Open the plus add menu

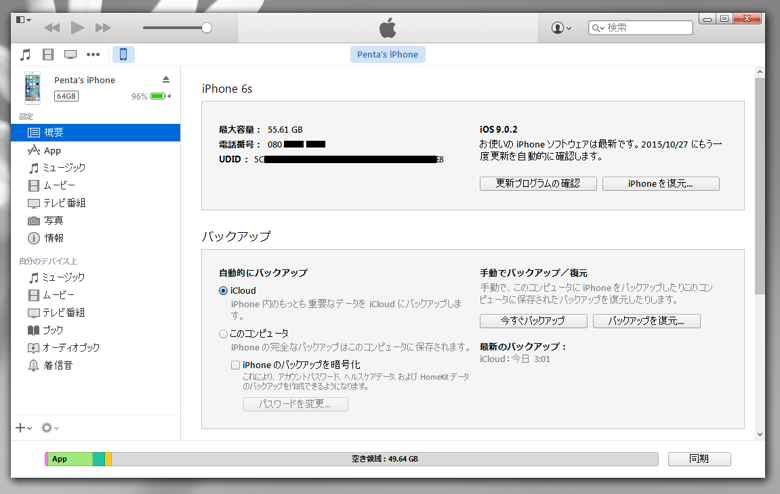click(x=23, y=428)
